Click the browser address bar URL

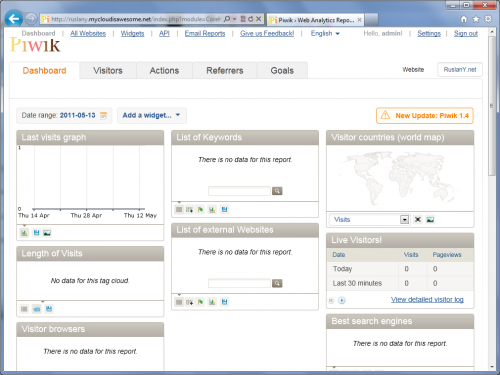point(136,19)
